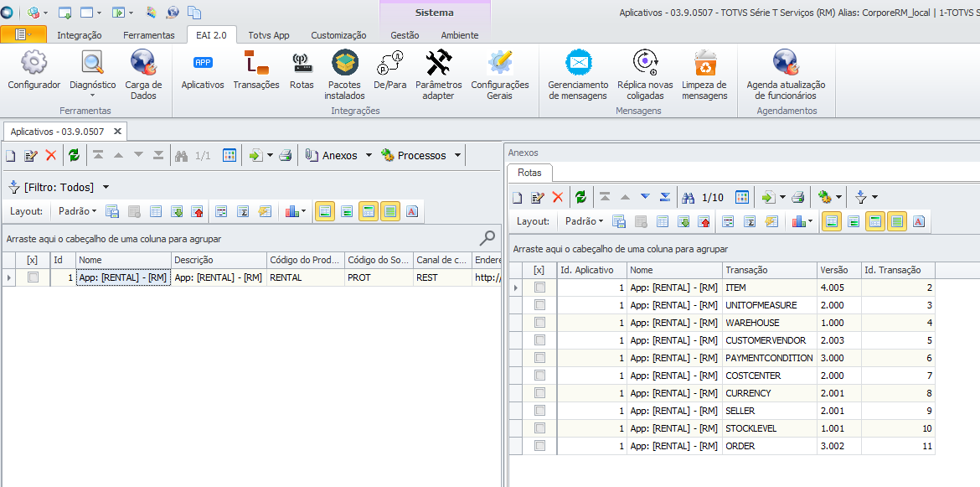980x487 pixels.
Task: Close the Aplicativos - 03.9.0507 tab
Action: click(117, 132)
